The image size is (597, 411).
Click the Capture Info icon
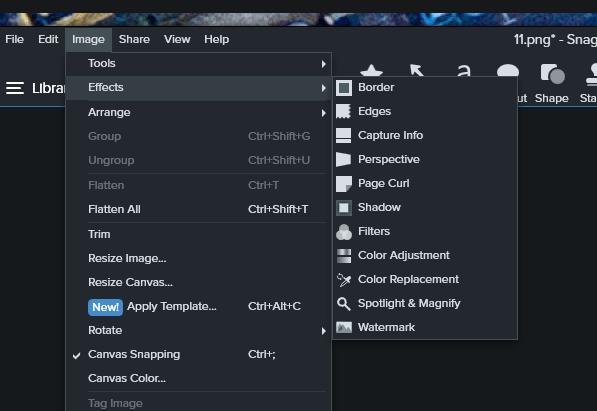343,136
